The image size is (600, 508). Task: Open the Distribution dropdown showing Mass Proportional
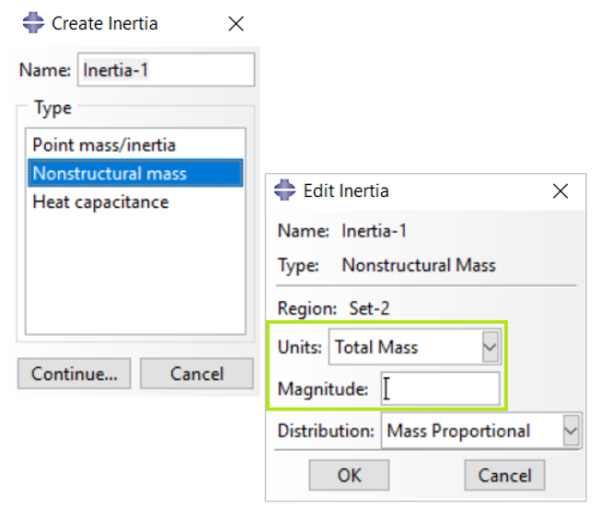click(x=481, y=431)
